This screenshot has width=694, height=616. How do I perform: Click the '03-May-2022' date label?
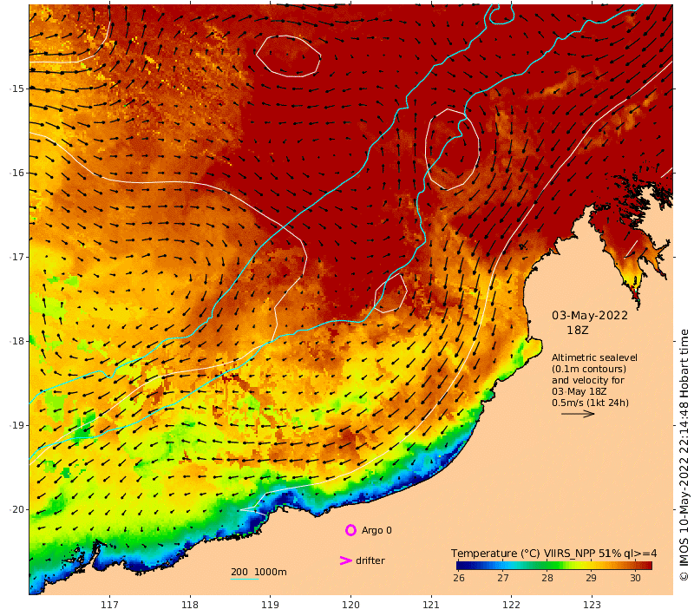tap(590, 316)
